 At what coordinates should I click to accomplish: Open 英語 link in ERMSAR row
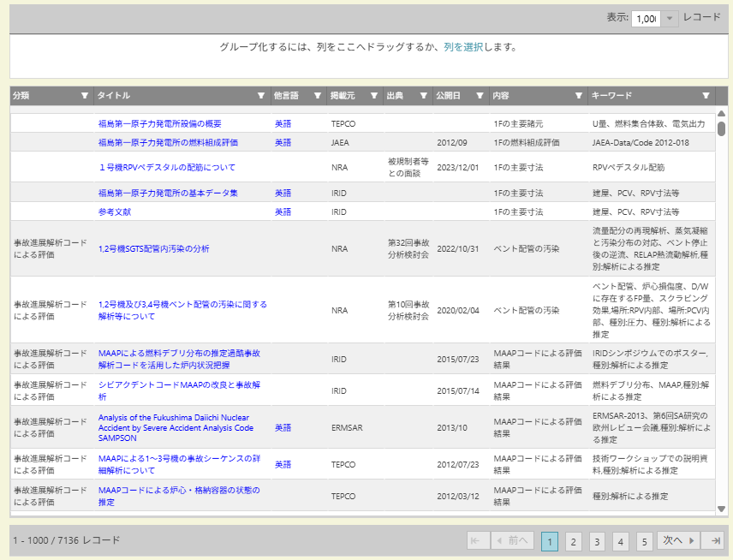(x=283, y=428)
